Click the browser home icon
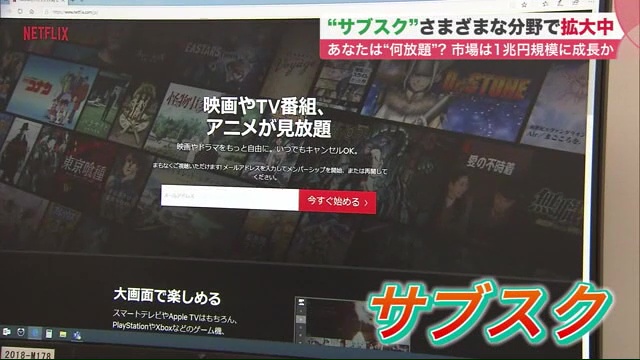Screen dimensions: 640x360 (31, 12)
